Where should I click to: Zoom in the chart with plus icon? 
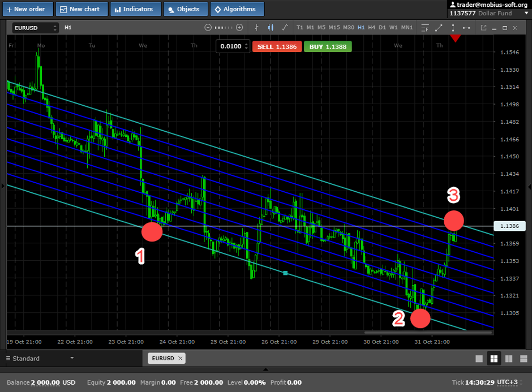[239, 28]
